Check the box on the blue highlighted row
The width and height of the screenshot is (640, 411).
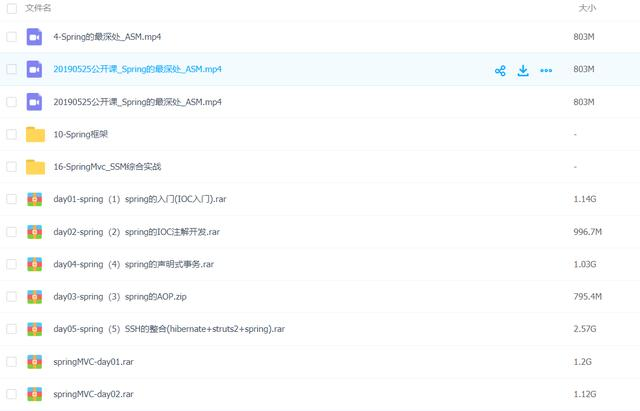pos(12,69)
